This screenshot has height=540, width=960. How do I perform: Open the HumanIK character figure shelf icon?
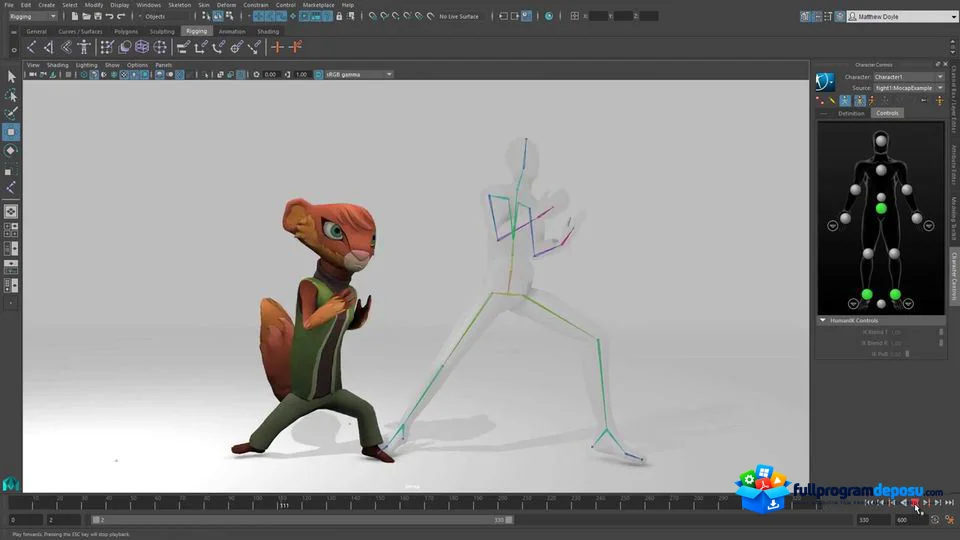click(84, 47)
